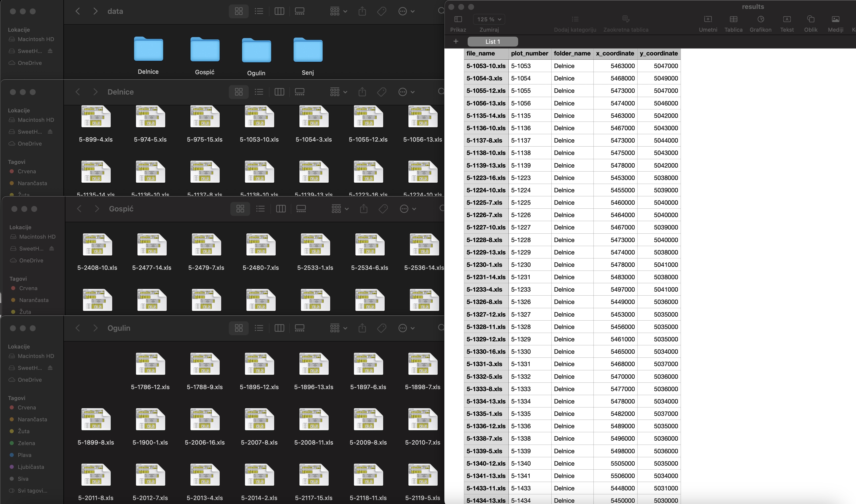
Task: Open group-by dropdown in Delnice window
Action: click(338, 92)
